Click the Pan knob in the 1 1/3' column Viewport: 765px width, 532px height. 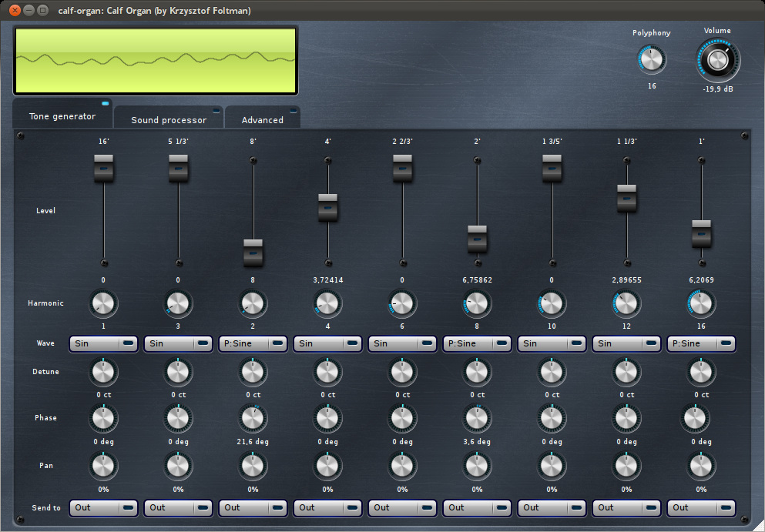point(626,466)
